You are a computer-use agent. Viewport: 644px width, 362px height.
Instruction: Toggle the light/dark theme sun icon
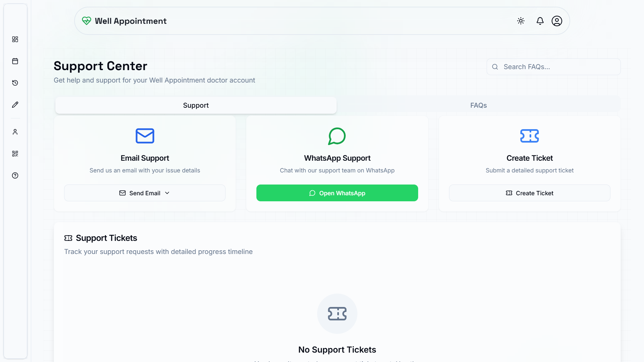tap(521, 21)
